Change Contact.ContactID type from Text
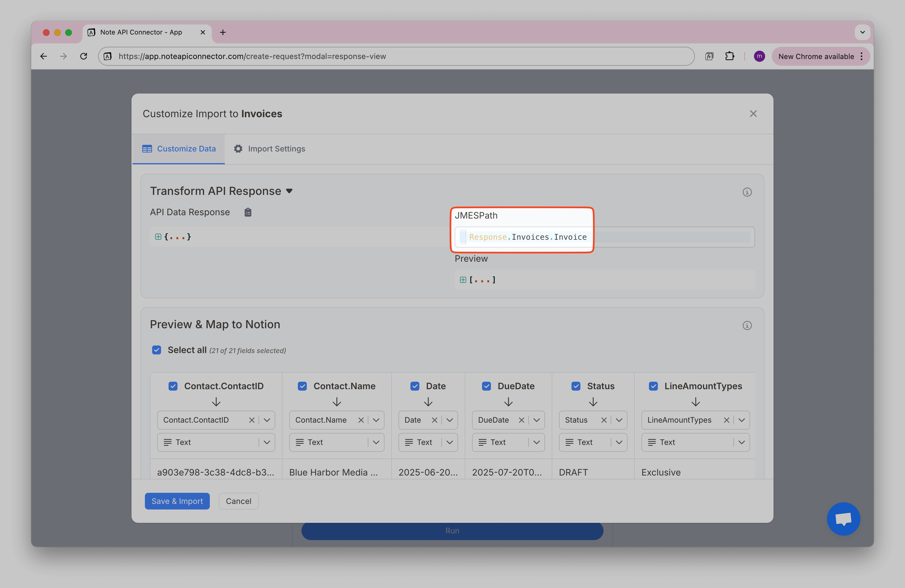This screenshot has width=905, height=588. pyautogui.click(x=216, y=442)
